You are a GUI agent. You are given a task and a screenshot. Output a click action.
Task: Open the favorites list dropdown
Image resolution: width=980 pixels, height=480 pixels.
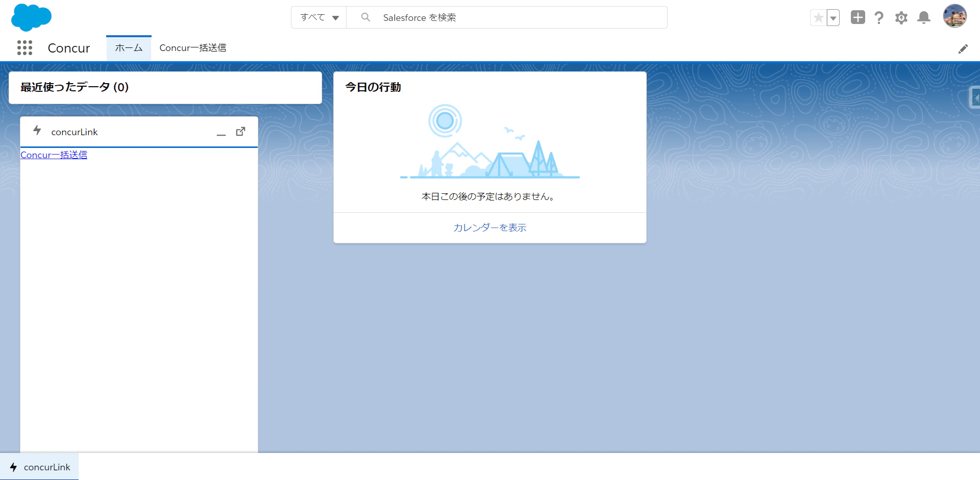[x=833, y=18]
